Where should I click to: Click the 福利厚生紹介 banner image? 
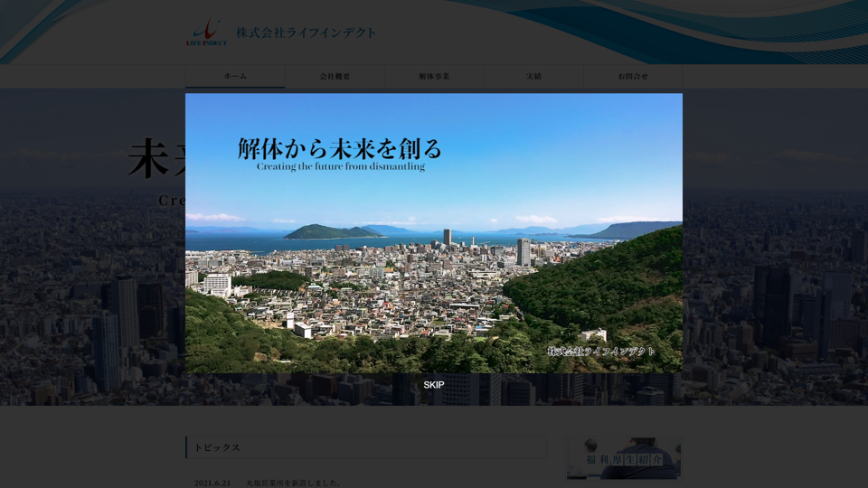click(624, 459)
